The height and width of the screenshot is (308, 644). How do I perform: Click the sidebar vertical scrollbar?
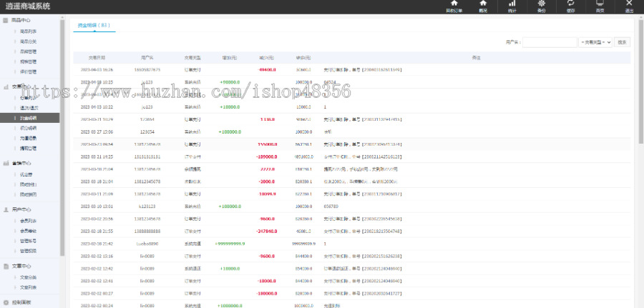(x=62, y=137)
